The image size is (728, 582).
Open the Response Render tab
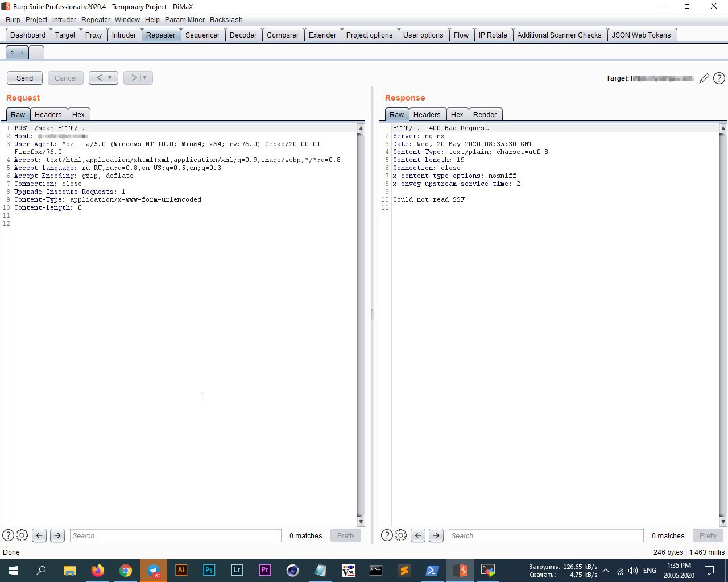[485, 114]
